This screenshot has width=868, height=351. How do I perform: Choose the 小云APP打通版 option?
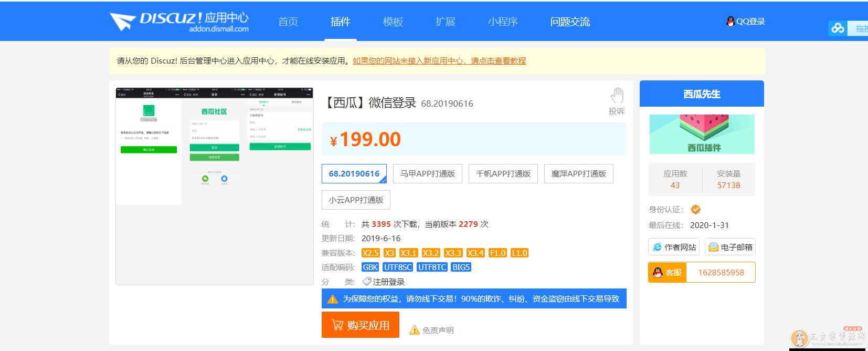point(356,200)
